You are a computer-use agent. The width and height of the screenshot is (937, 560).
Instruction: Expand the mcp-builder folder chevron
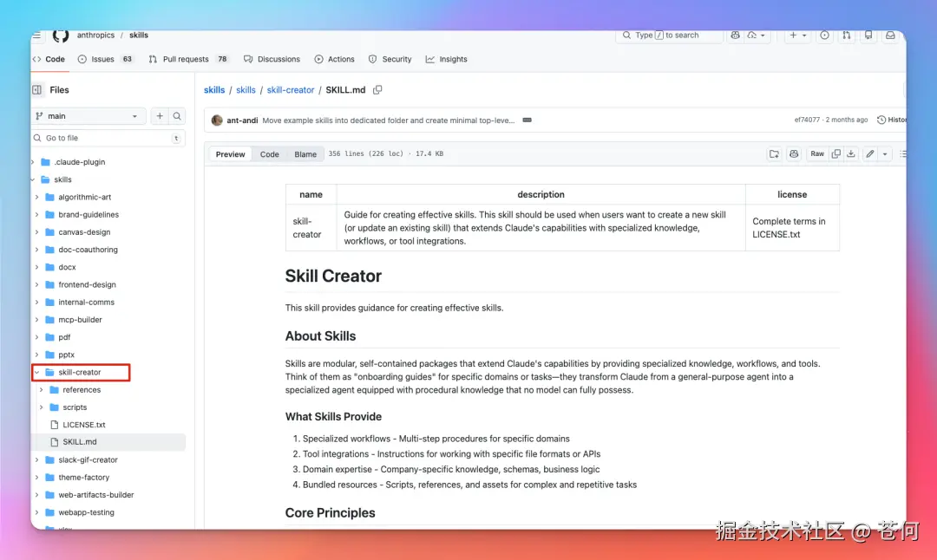click(37, 320)
